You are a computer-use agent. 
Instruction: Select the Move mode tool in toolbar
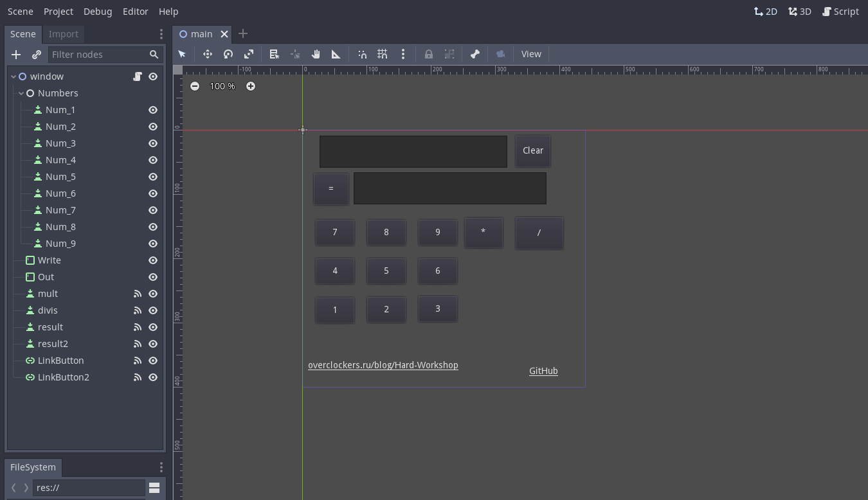tap(208, 54)
